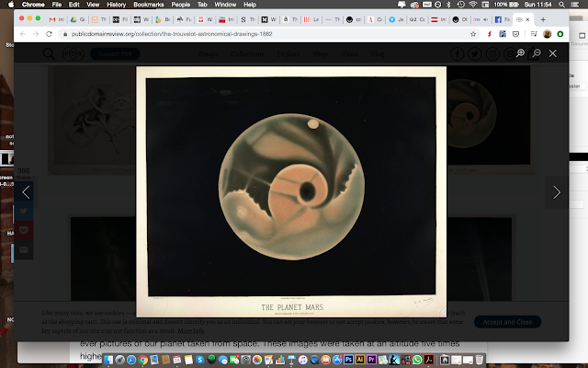588x368 pixels.
Task: Open the site search magnifier icon
Action: tap(49, 53)
